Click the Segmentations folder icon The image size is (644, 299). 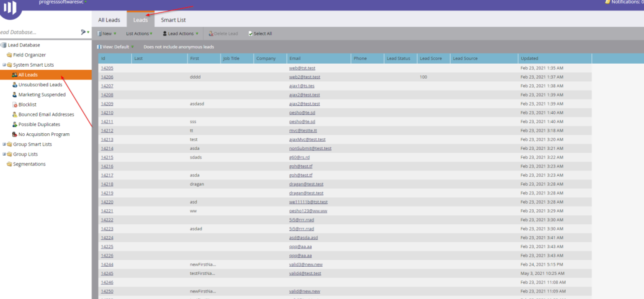[9, 164]
